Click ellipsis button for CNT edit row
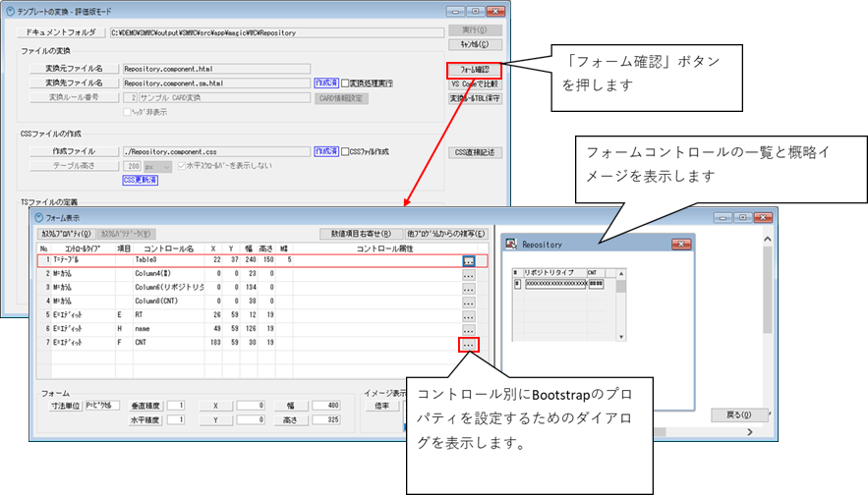The height and width of the screenshot is (495, 868). (469, 344)
